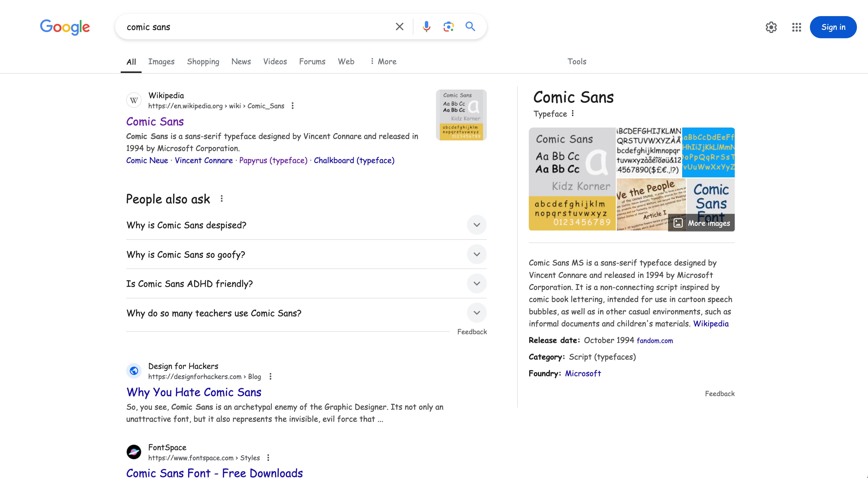
Task: Click the blue search magnifier icon
Action: pos(470,27)
